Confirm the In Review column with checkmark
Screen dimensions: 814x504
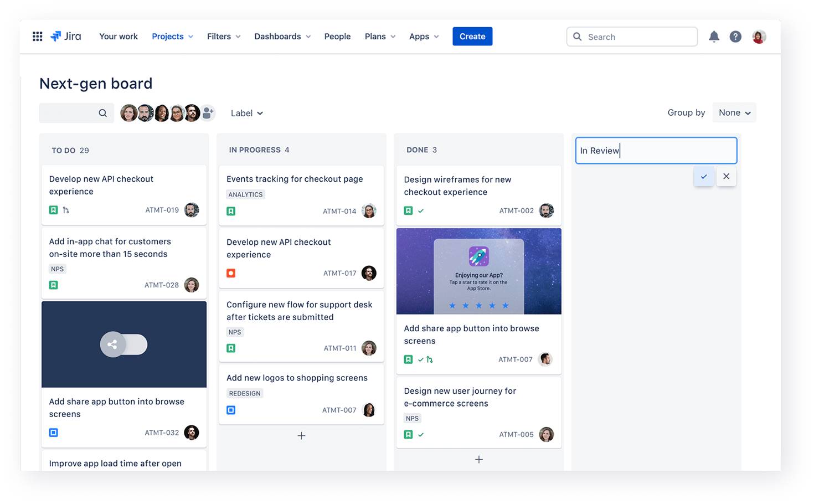[x=704, y=176]
